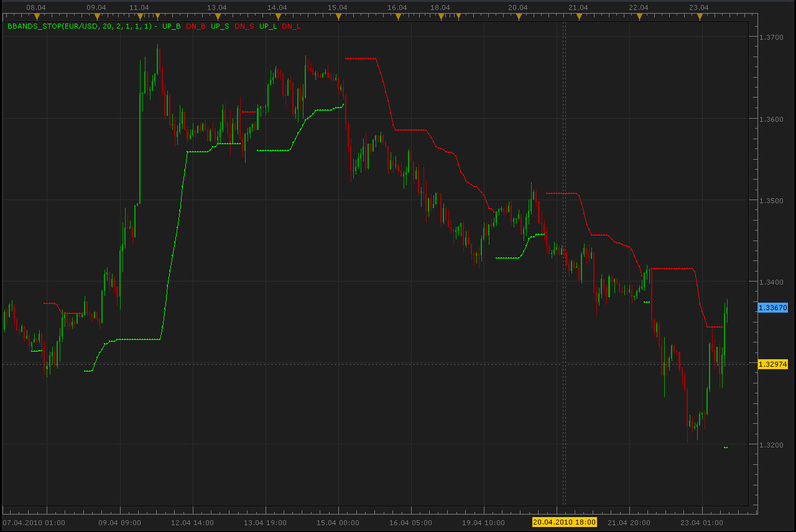Click the UP_S legend label

[x=220, y=27]
